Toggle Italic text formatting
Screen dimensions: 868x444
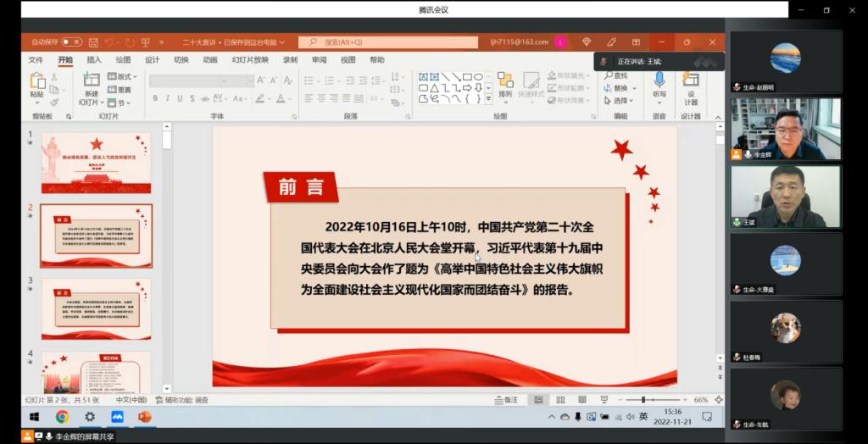[x=168, y=98]
